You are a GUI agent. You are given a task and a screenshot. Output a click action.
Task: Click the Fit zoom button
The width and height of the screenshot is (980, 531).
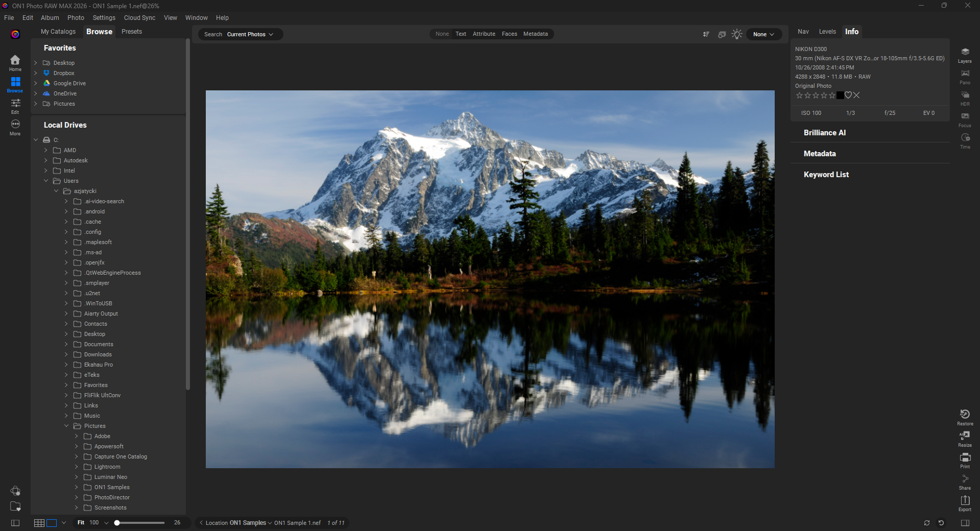pyautogui.click(x=81, y=523)
